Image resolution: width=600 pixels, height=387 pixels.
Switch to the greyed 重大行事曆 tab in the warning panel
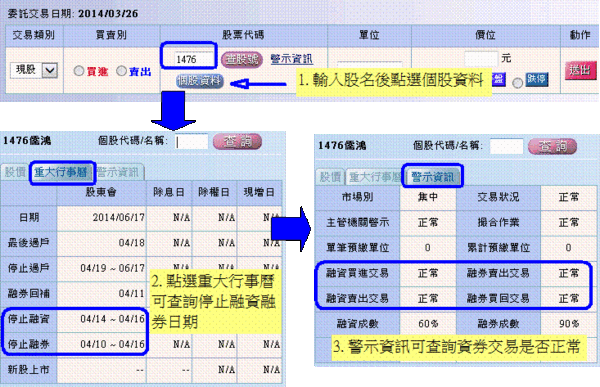(373, 177)
